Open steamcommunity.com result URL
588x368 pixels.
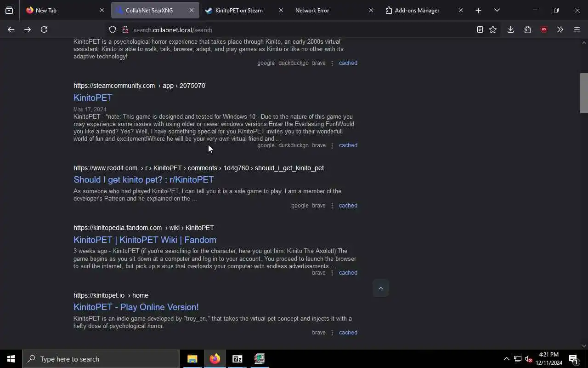(139, 86)
